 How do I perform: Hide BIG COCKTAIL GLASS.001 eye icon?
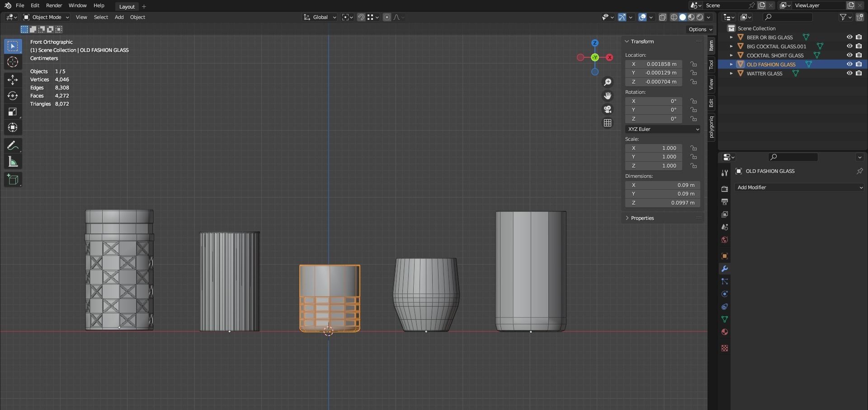click(x=849, y=46)
